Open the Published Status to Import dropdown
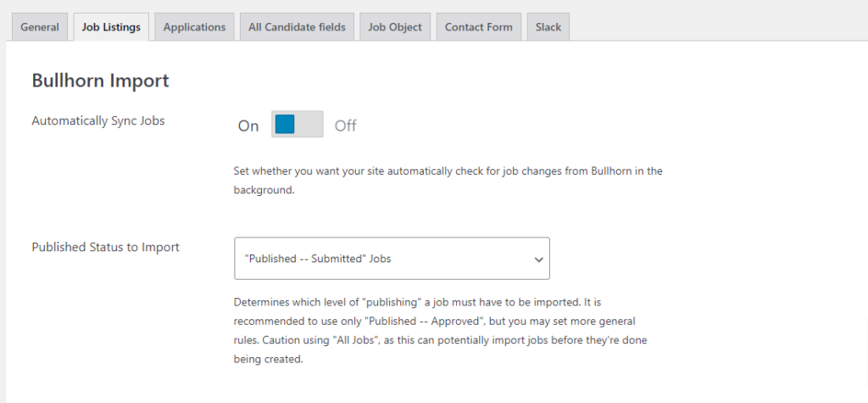Viewport: 868px width, 403px height. (392, 259)
